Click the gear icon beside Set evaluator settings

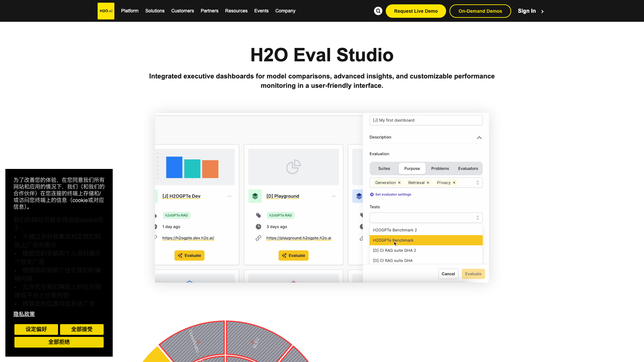coord(372,194)
